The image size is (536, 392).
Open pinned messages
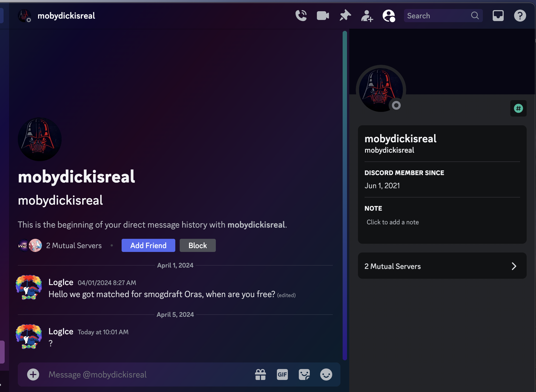[x=345, y=16]
